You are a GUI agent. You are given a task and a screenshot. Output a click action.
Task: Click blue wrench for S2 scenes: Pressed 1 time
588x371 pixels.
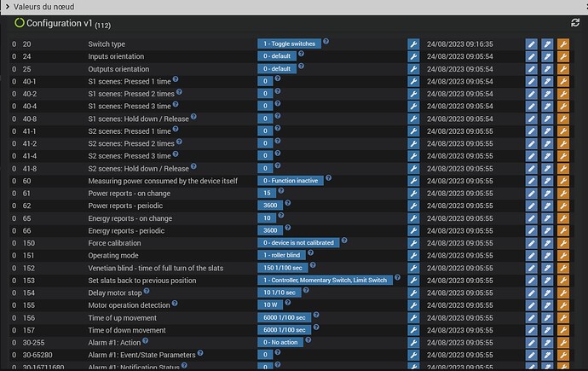413,131
